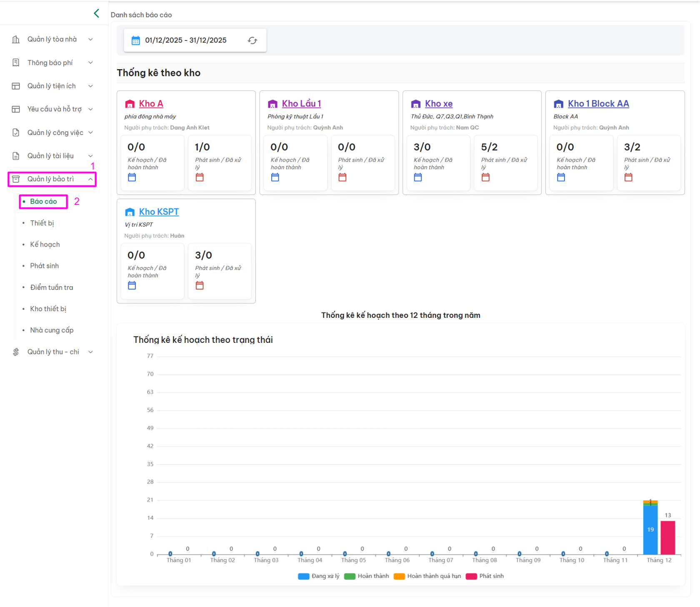Toggle the Hoàn thành legend series
Viewport: 700px width, 607px height.
pyautogui.click(x=367, y=576)
